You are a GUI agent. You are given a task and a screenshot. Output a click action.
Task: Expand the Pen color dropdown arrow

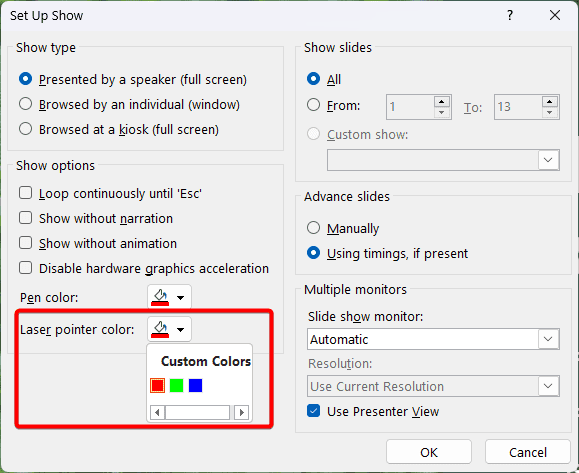point(180,297)
